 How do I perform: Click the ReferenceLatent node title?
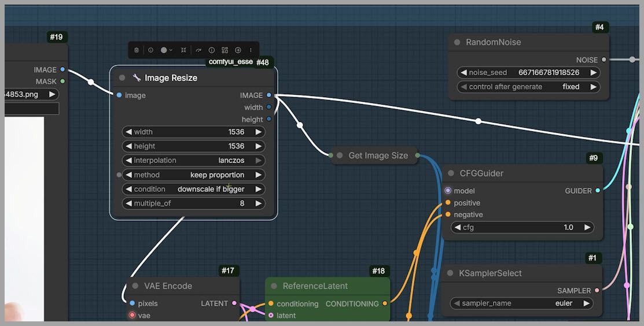[x=315, y=286]
